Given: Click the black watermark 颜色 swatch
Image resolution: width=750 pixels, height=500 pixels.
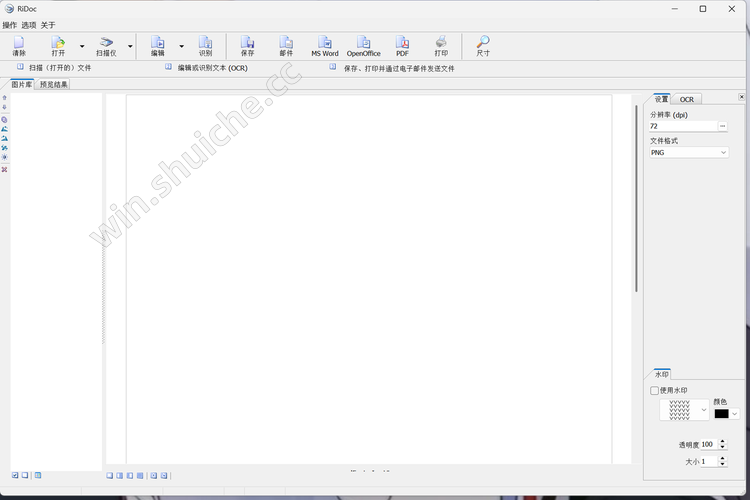Looking at the screenshot, I should pos(721,413).
